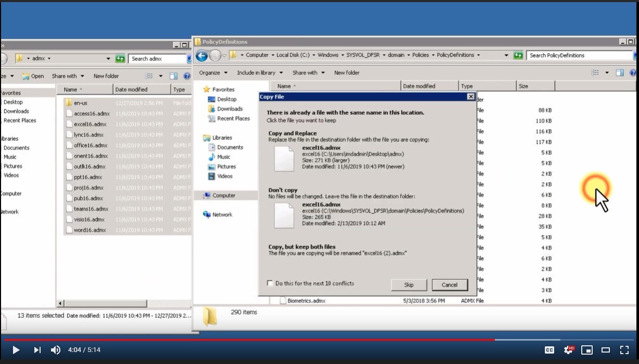Click the video play button
This screenshot has width=639, height=364.
click(x=16, y=350)
